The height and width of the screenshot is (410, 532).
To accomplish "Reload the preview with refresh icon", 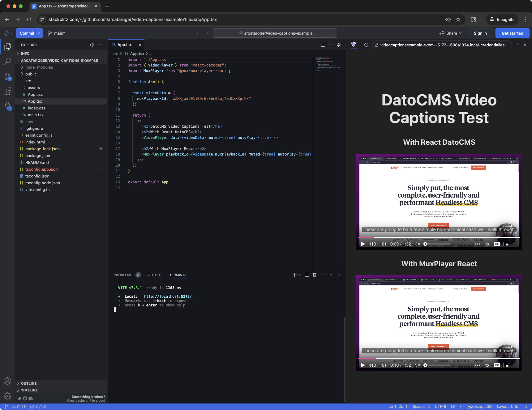I will pyautogui.click(x=366, y=45).
